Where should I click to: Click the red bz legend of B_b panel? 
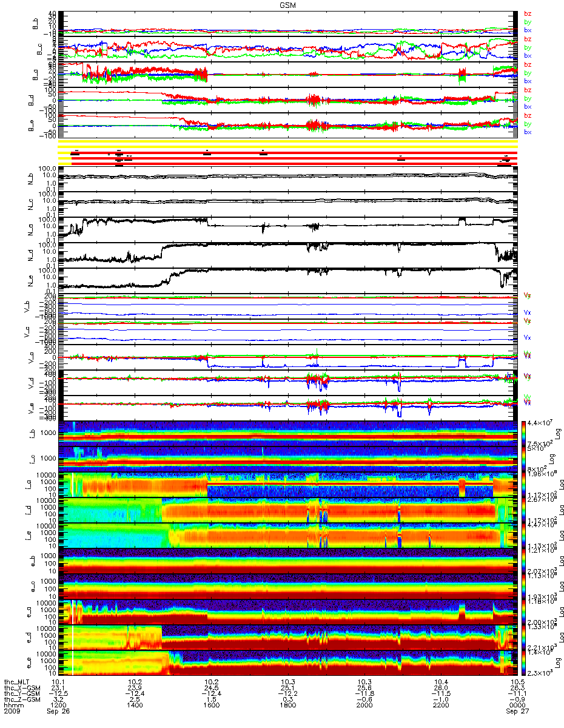(528, 14)
